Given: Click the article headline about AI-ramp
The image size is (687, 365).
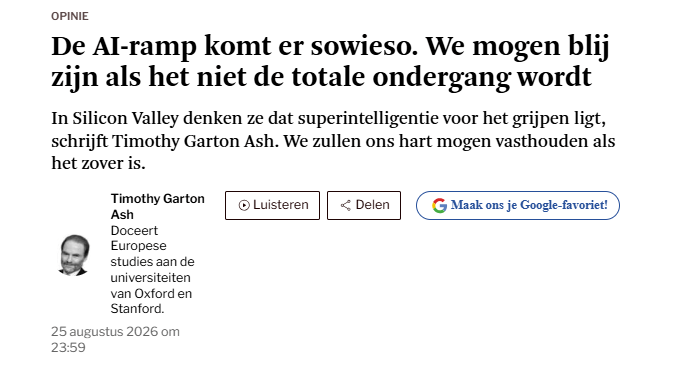Looking at the screenshot, I should [x=330, y=61].
